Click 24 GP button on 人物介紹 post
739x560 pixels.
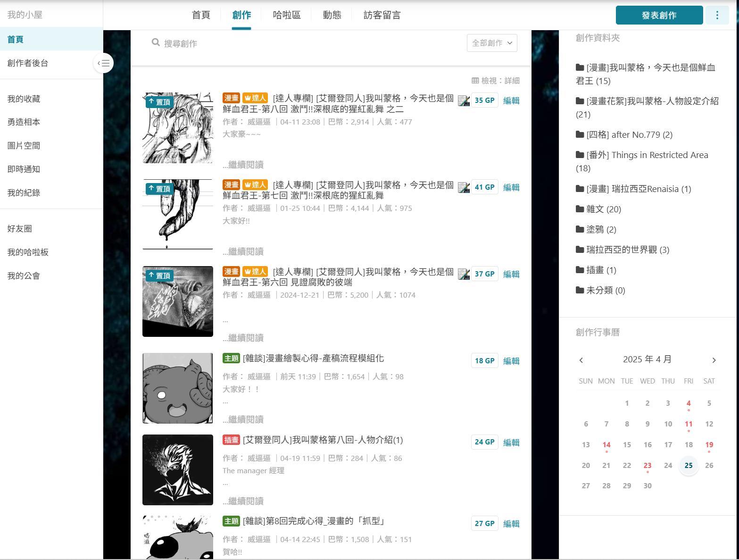[x=484, y=442]
